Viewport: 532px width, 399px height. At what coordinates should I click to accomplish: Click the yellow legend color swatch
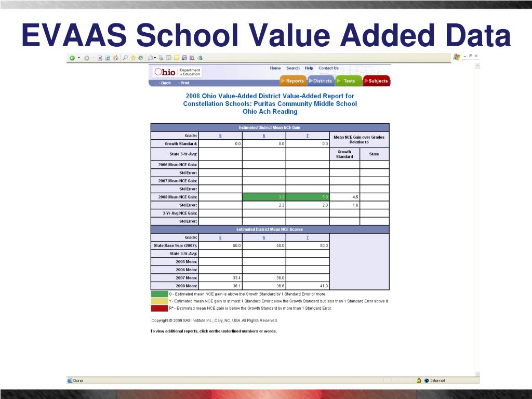click(x=159, y=301)
